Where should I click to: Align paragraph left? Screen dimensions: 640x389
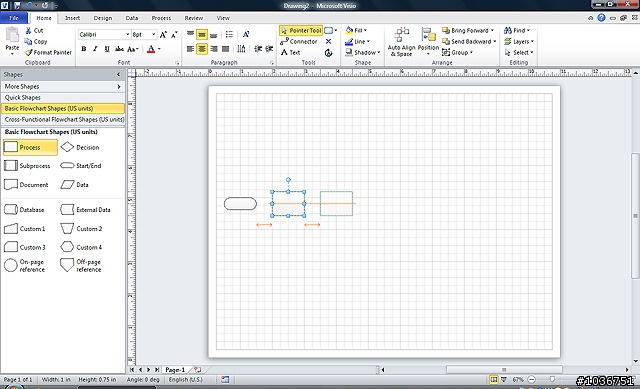click(x=190, y=49)
